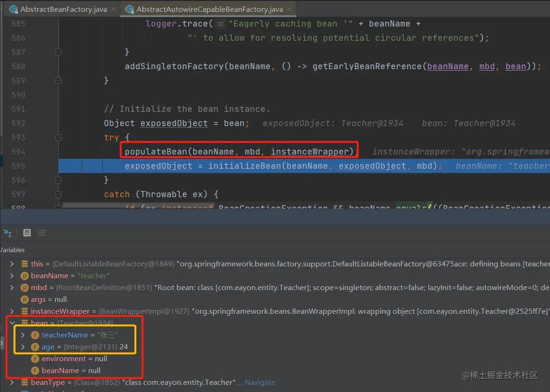
Task: Click the field icon next to environment
Action: pyautogui.click(x=35, y=359)
